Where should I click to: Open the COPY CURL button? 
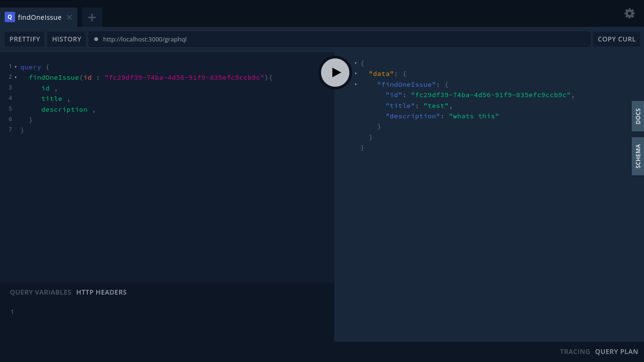(617, 39)
